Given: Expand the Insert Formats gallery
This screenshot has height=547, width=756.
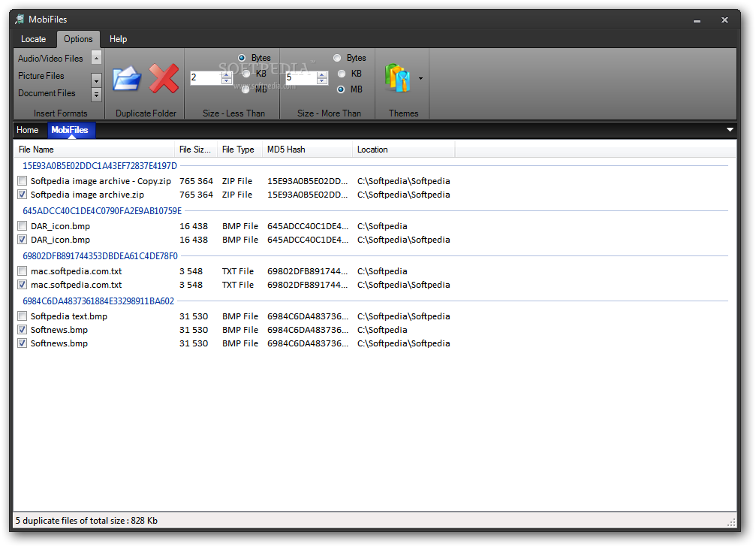Looking at the screenshot, I should coord(96,95).
